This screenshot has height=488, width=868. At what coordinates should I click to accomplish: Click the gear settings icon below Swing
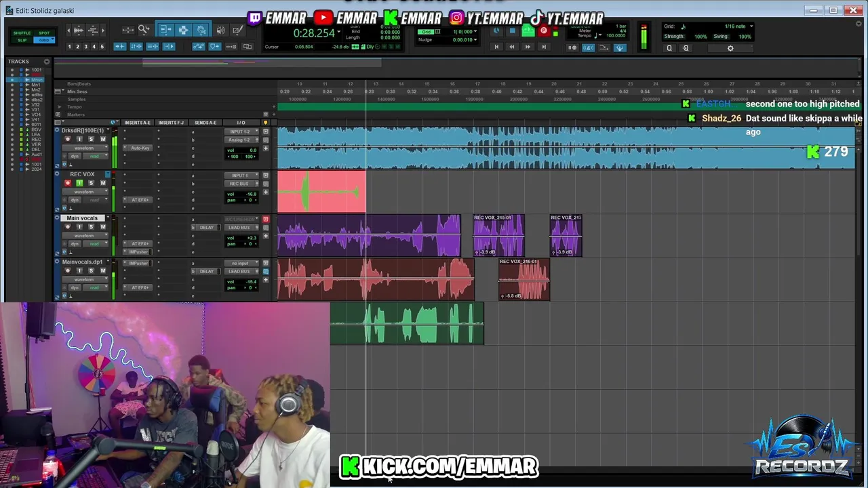(730, 48)
